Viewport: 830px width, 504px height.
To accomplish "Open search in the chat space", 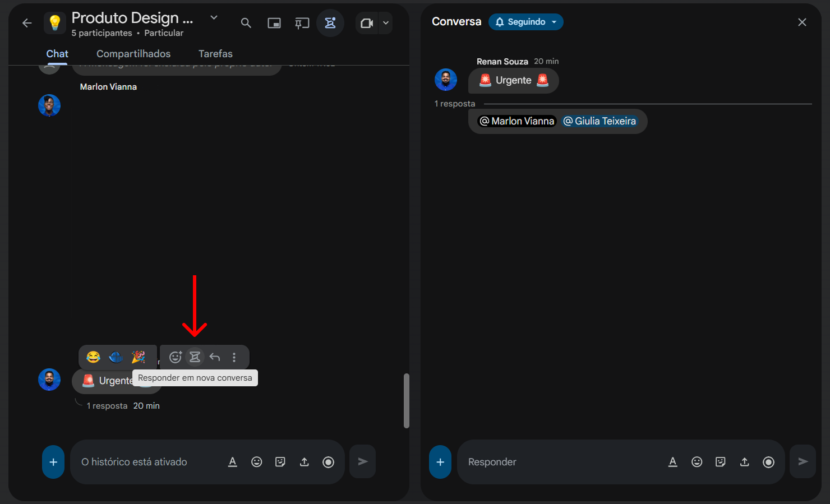I will click(246, 23).
